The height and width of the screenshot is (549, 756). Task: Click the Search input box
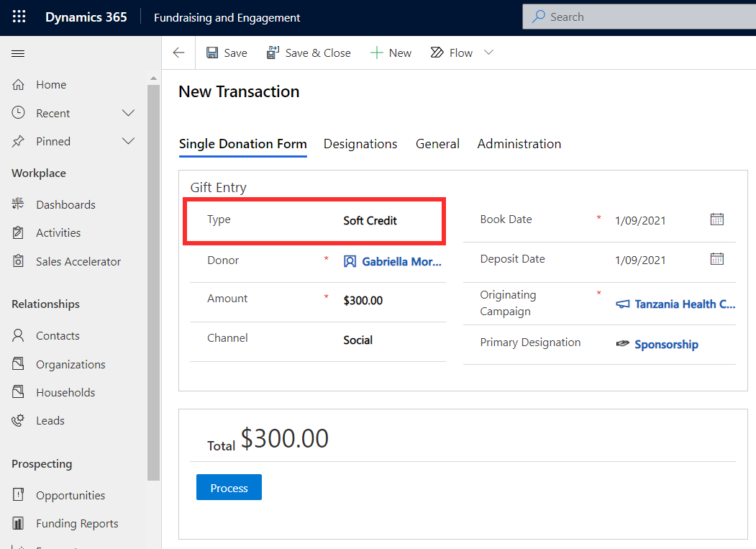click(x=639, y=17)
